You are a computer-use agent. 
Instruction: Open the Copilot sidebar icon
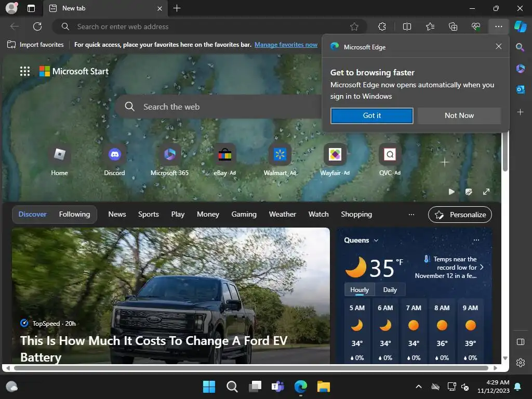520,26
